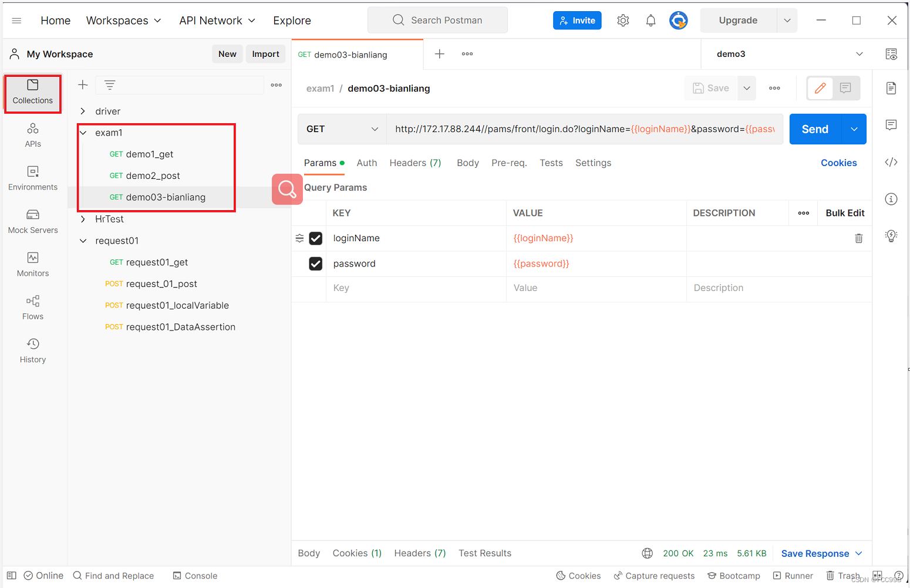Open the Mock Servers sidebar panel

coord(33,222)
